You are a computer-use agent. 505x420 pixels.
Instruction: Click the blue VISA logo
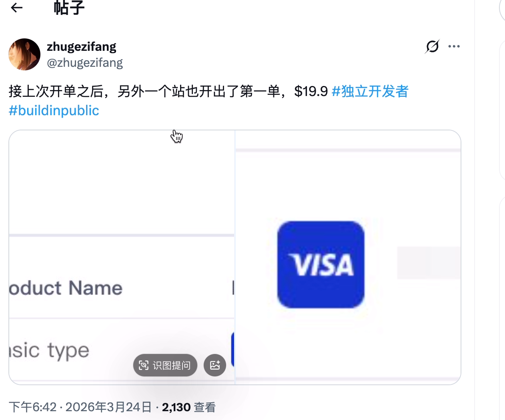tap(321, 264)
